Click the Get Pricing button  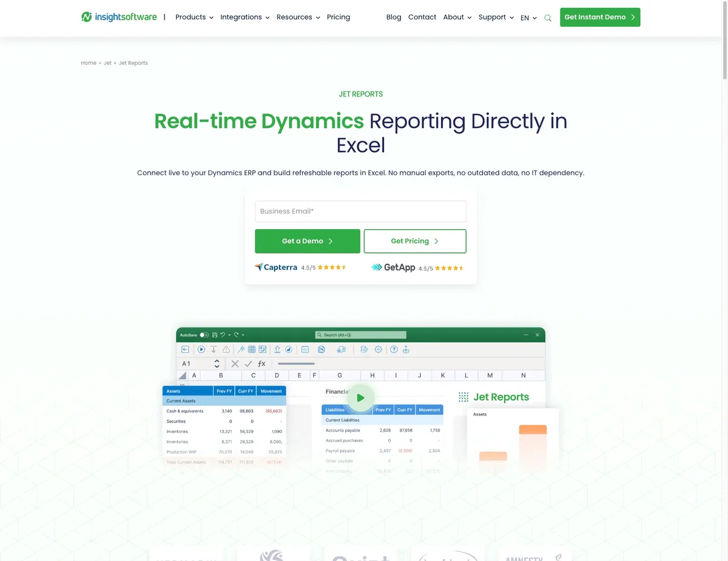(x=415, y=241)
